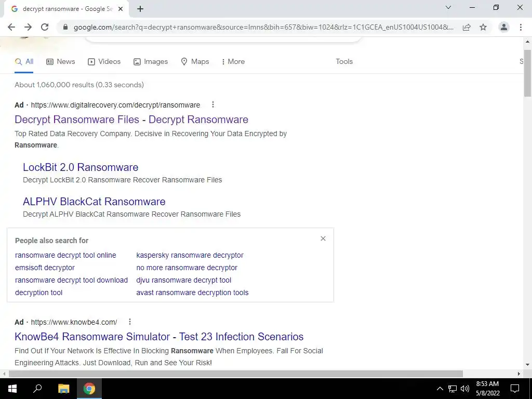
Task: Open Decrypt Ransomware Files ad link
Action: click(x=131, y=119)
